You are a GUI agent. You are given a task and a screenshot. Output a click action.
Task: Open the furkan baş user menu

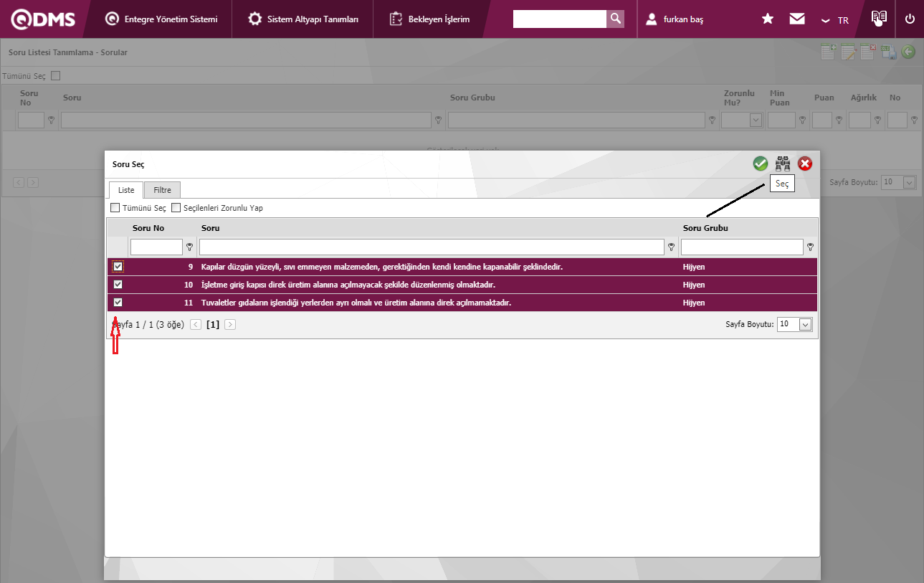[675, 19]
